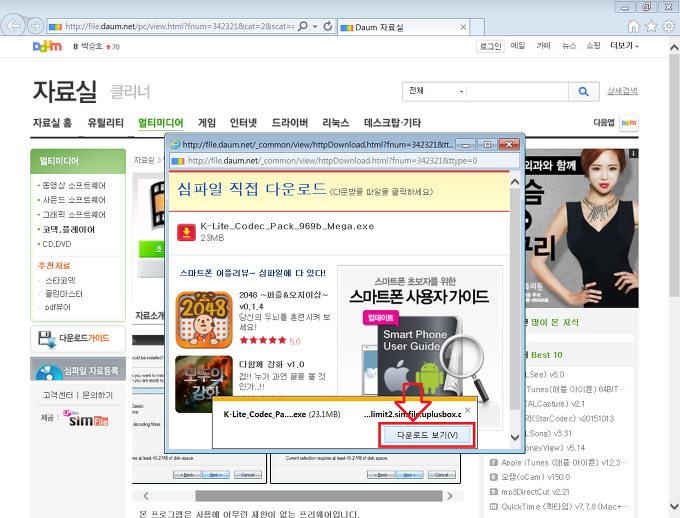Click the blue search button in 자료실

pos(584,92)
